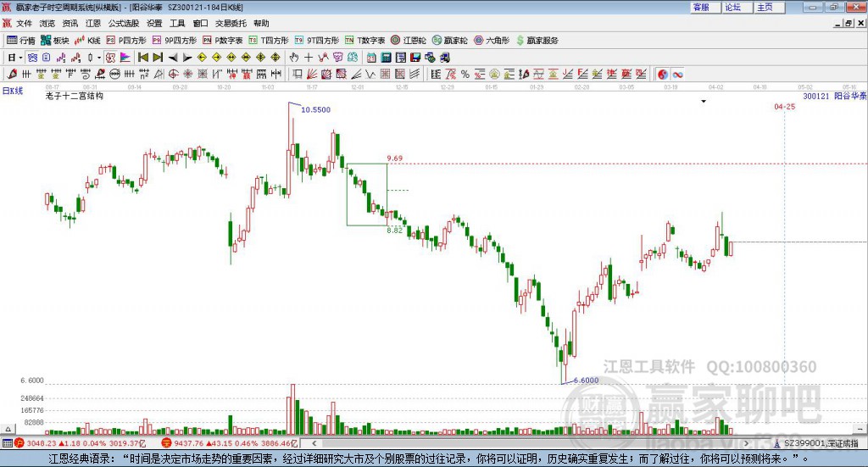Select the n² square tool icon
Screen dimensions: 868x467
(144, 74)
